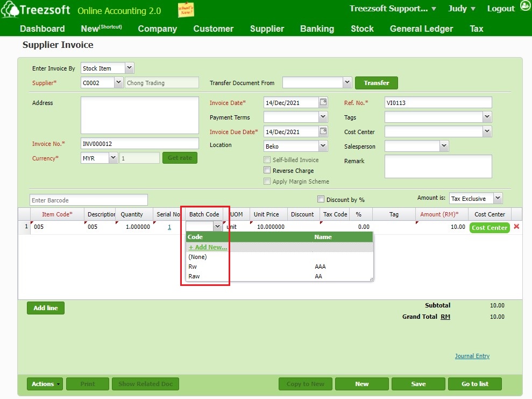
Task: Select batch code Raw from list
Action: (x=194, y=276)
